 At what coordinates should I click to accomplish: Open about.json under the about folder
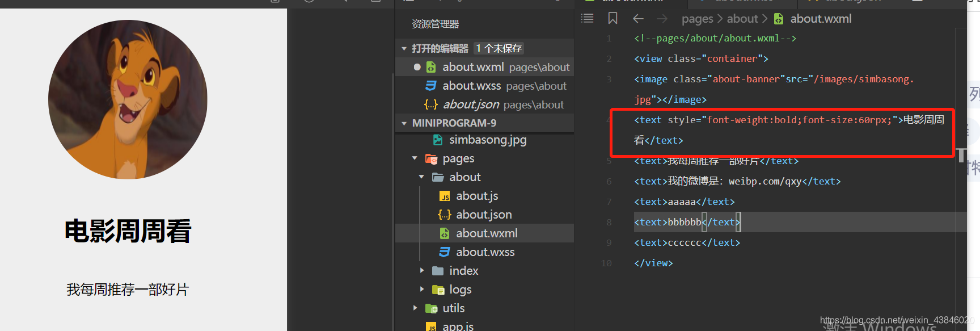coord(484,215)
